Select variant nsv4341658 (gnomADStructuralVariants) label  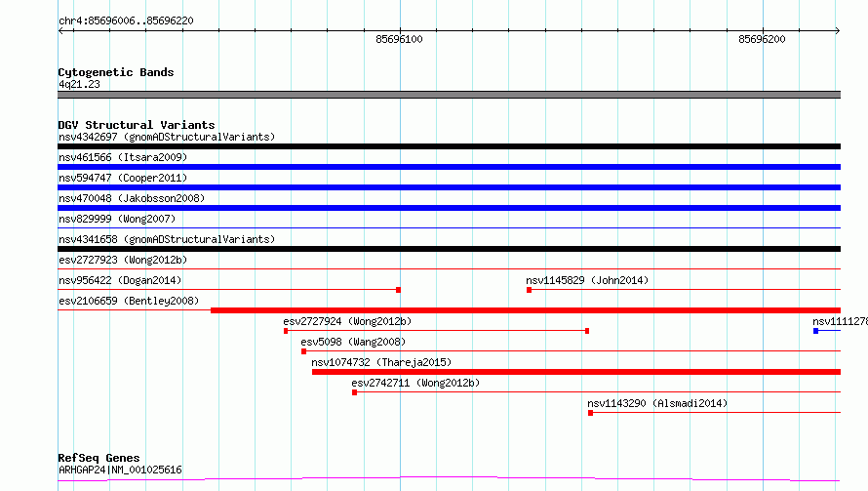point(167,239)
